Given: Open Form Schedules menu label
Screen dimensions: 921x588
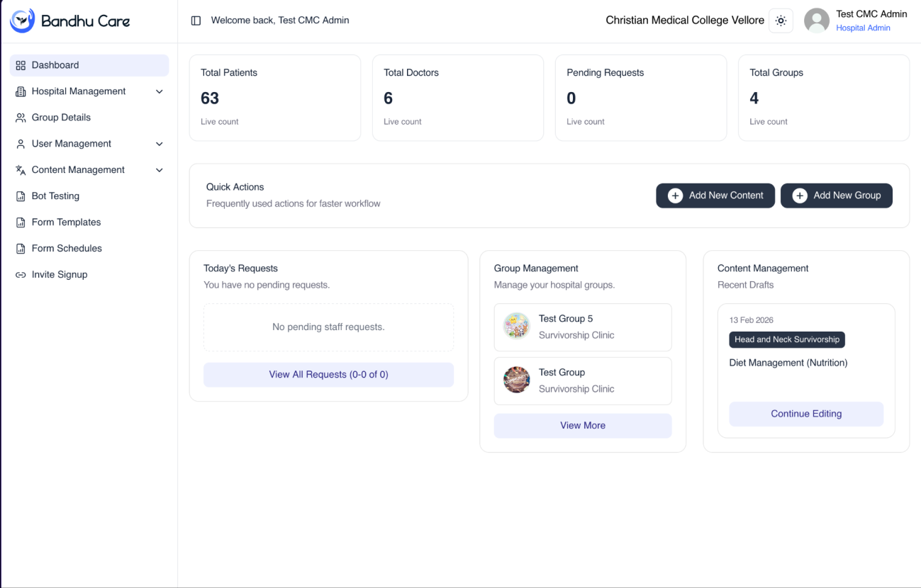Looking at the screenshot, I should pyautogui.click(x=67, y=249).
